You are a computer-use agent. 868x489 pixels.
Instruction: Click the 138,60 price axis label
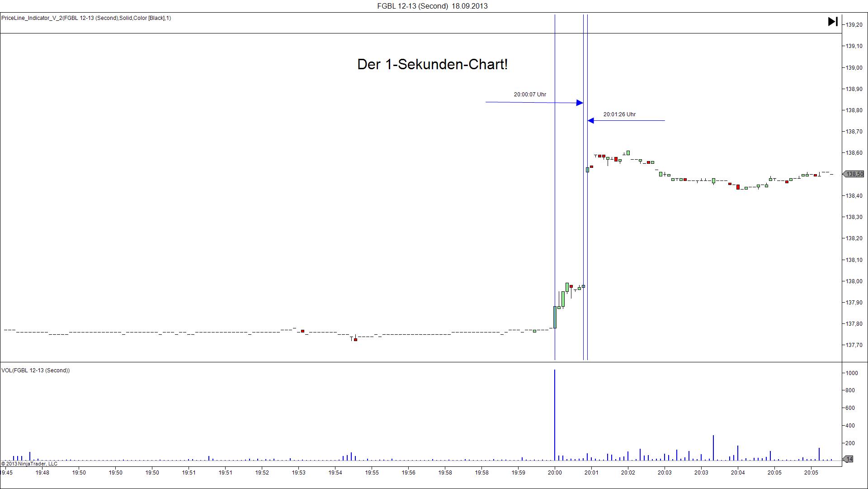[x=854, y=153]
